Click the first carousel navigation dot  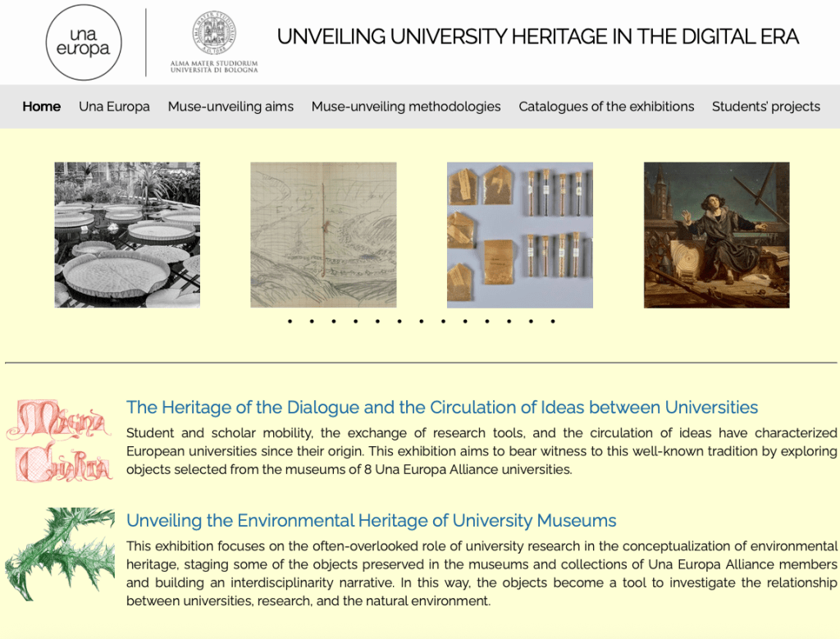[289, 322]
